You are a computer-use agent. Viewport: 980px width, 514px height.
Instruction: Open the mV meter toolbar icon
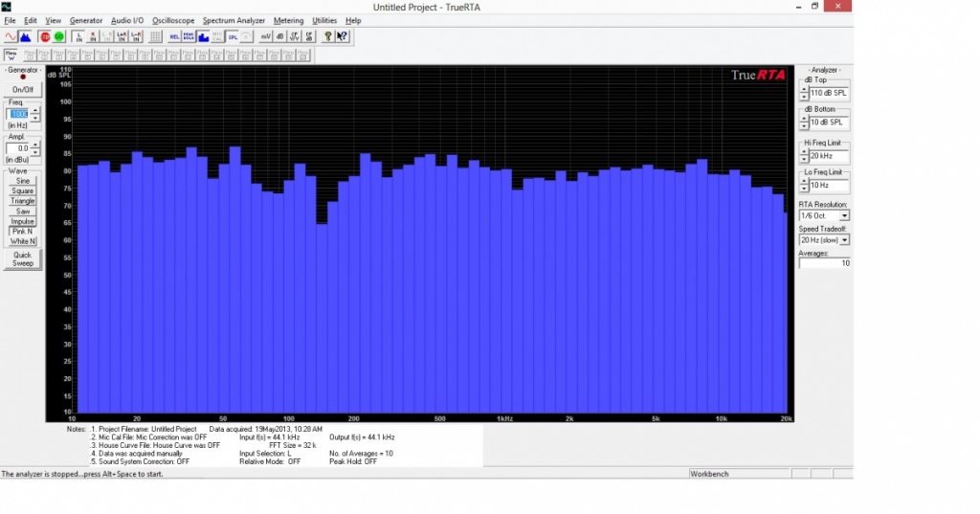[266, 37]
